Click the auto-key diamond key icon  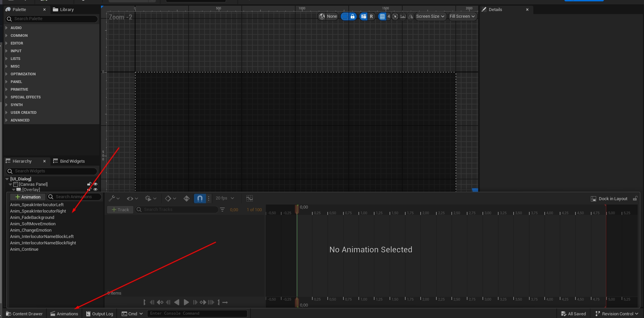coord(187,198)
